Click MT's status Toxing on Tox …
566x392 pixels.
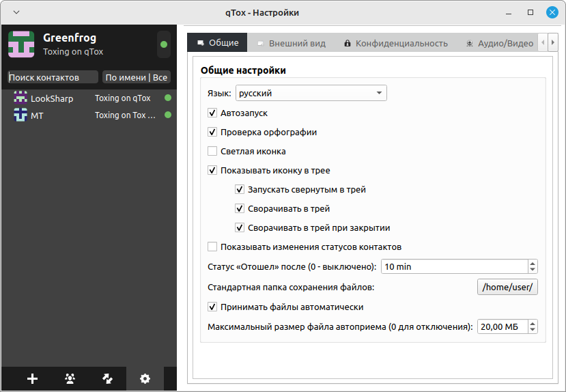click(x=125, y=115)
